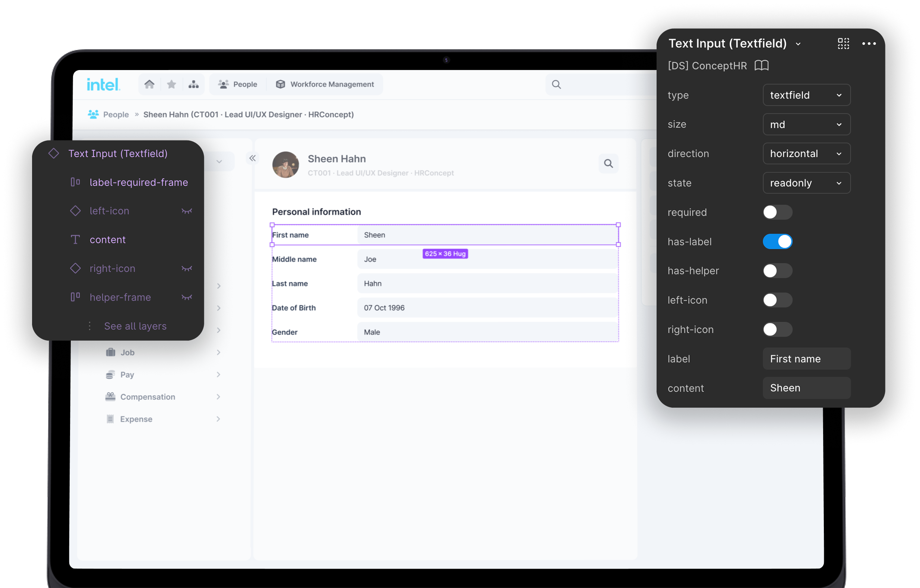Open the org chart hierarchy icon
This screenshot has width=920, height=588.
point(194,84)
